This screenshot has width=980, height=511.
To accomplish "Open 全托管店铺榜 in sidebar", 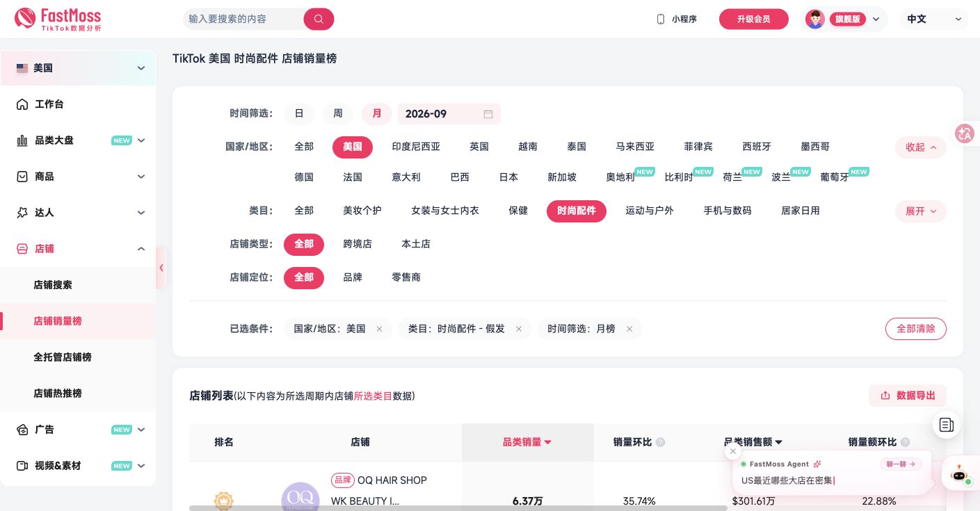I will point(78,357).
